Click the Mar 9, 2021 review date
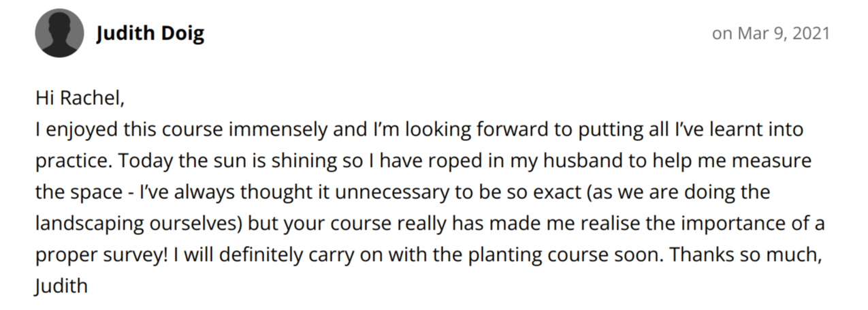 pos(771,34)
